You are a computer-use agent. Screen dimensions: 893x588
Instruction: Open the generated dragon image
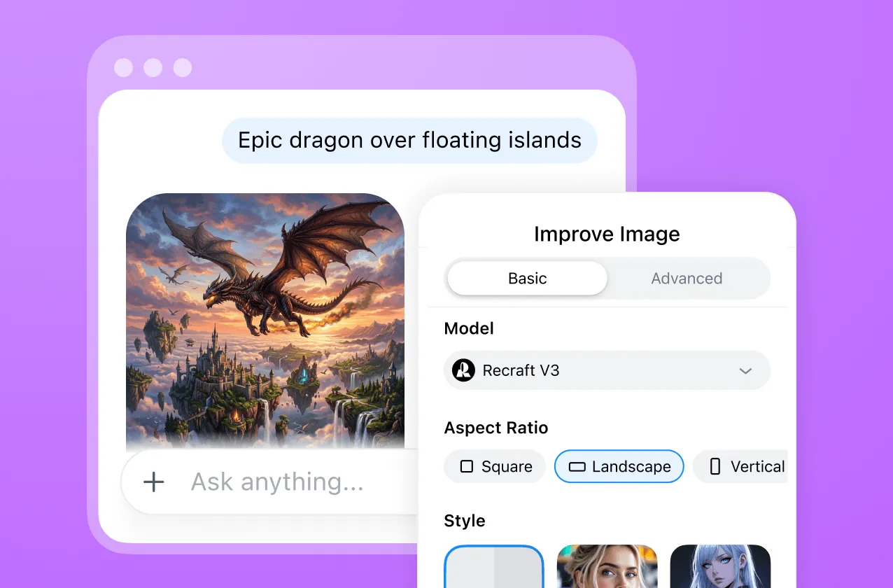click(265, 321)
